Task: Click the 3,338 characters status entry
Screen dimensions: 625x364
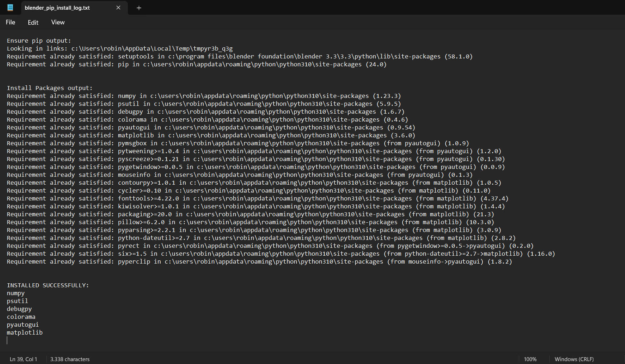Action: (x=70, y=359)
